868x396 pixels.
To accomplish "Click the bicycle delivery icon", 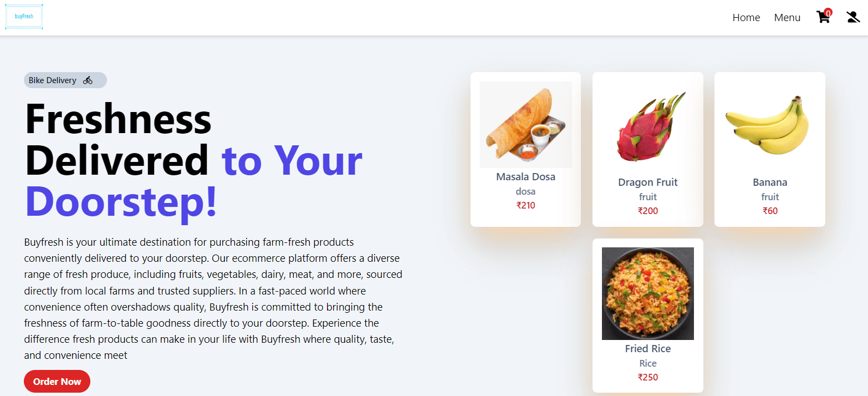I will click(x=88, y=80).
